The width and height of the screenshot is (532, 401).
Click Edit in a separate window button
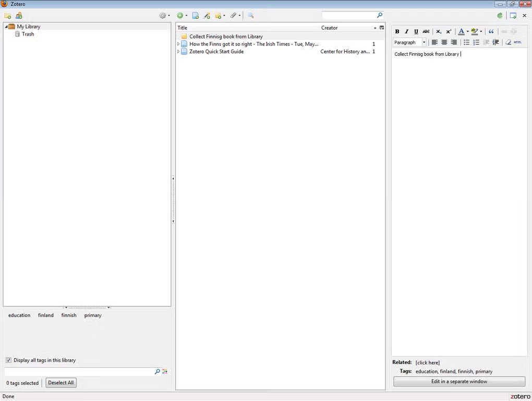(x=459, y=382)
